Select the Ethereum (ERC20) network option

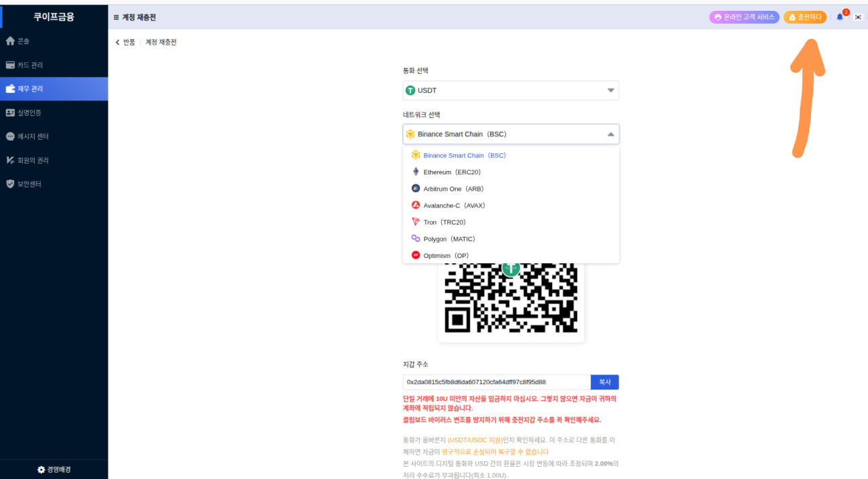(511, 172)
